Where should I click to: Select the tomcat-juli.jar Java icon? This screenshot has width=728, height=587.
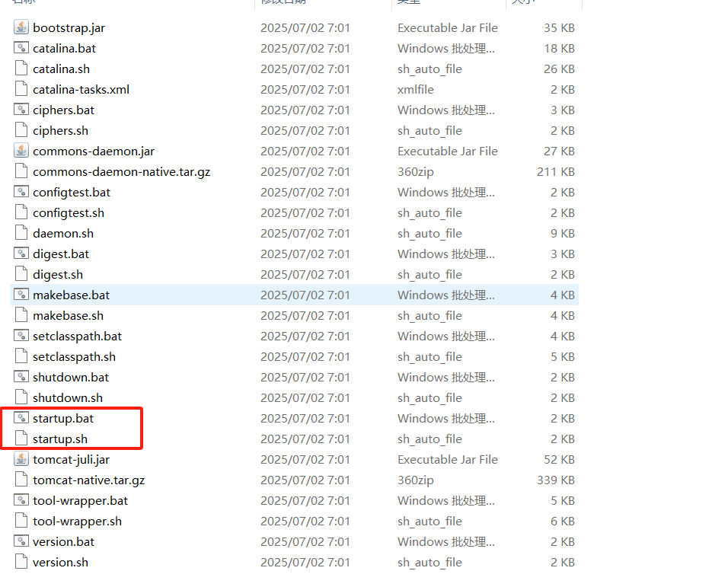click(x=21, y=459)
